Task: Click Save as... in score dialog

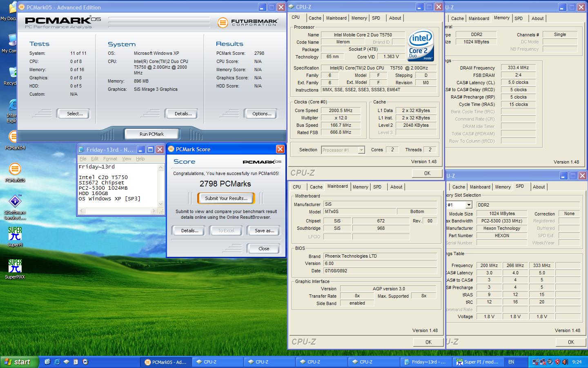Action: (x=264, y=231)
